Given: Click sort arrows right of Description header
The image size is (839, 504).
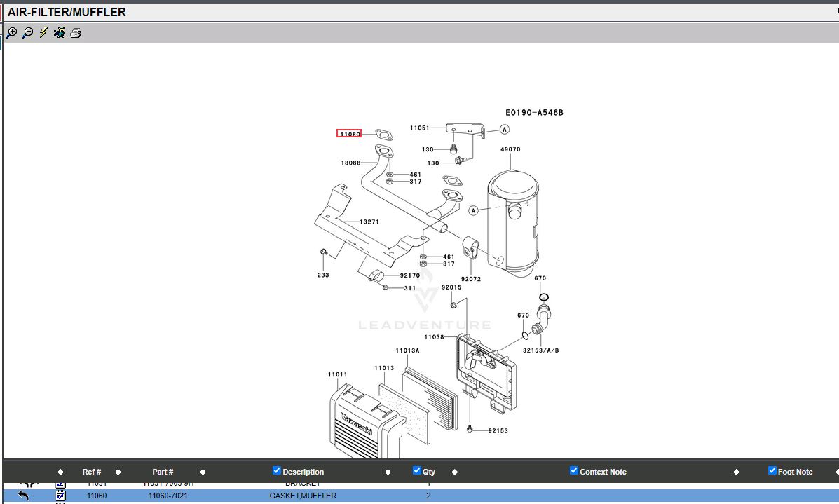Looking at the screenshot, I should click(388, 472).
